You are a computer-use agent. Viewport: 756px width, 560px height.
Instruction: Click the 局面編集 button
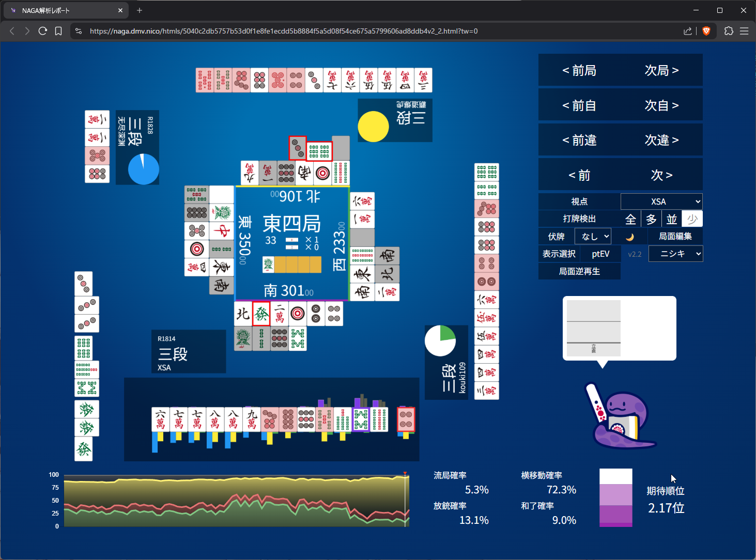pyautogui.click(x=675, y=237)
